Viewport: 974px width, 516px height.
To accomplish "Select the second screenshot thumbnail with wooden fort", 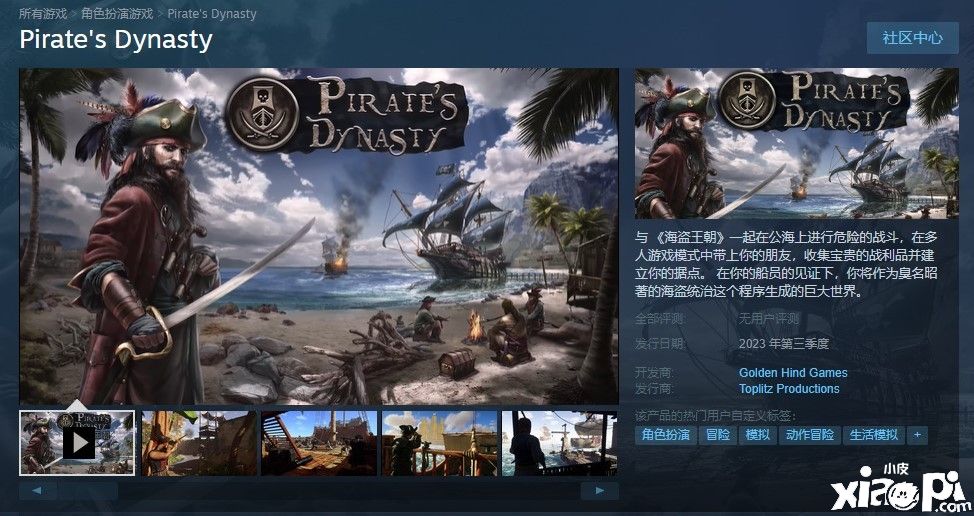I will tap(199, 443).
